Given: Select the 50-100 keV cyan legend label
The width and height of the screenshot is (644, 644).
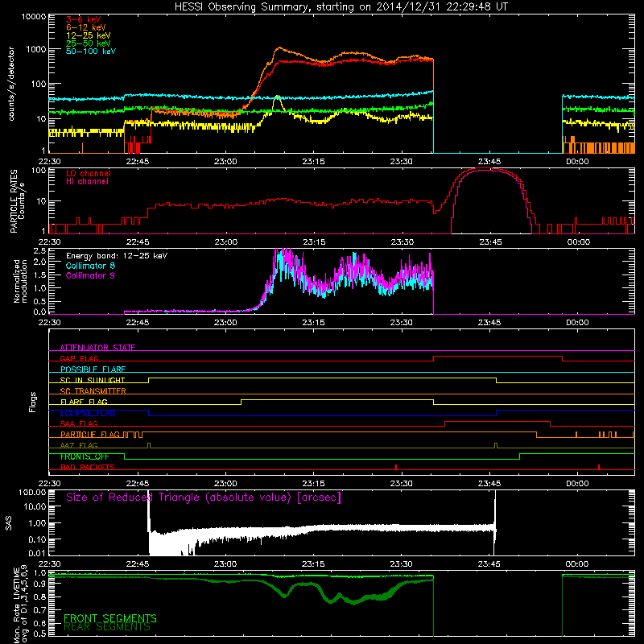Looking at the screenshot, I should 91,52.
